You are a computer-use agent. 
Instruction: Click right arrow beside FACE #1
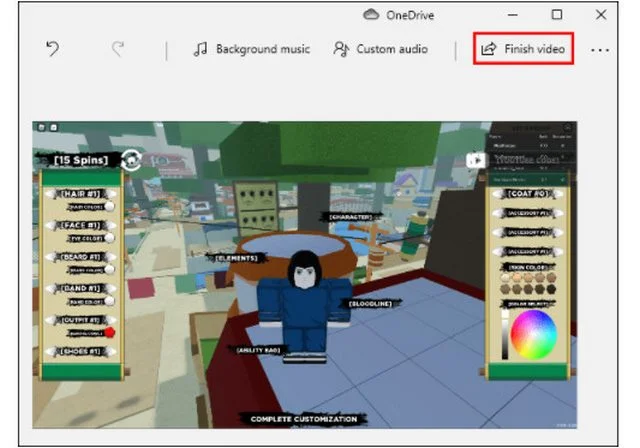coord(110,225)
